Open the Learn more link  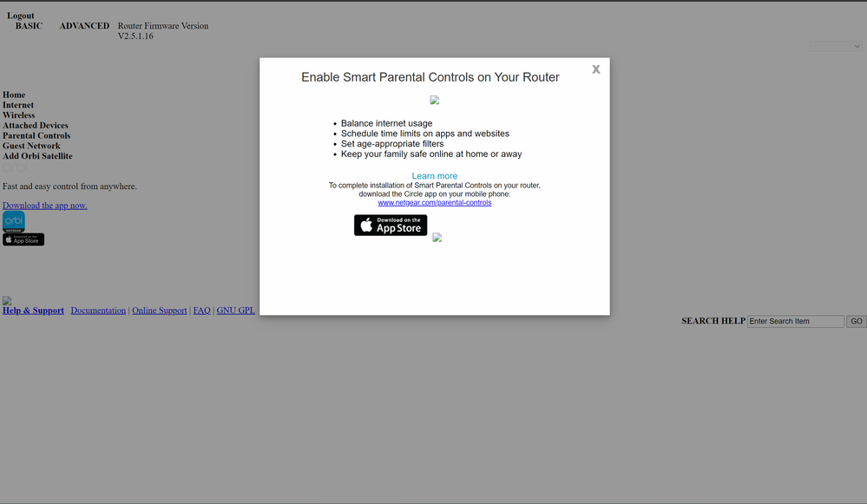tap(435, 176)
